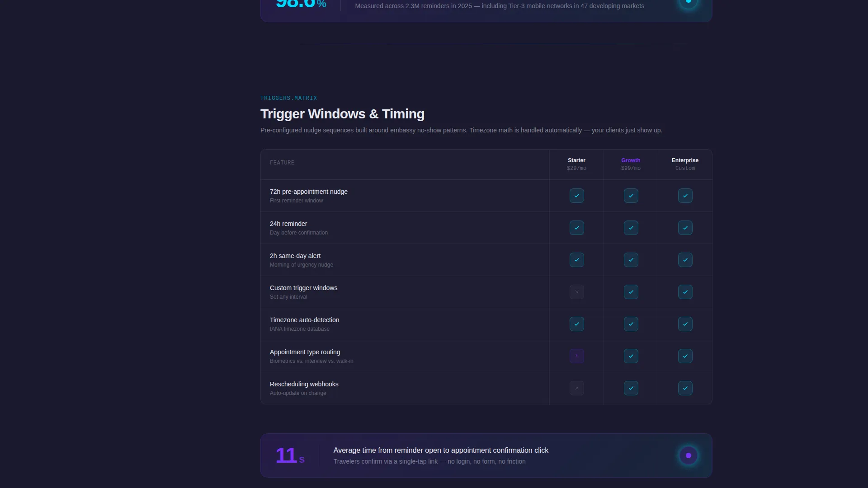Click the Rescheduling webhooks row label
The height and width of the screenshot is (488, 868).
[304, 384]
